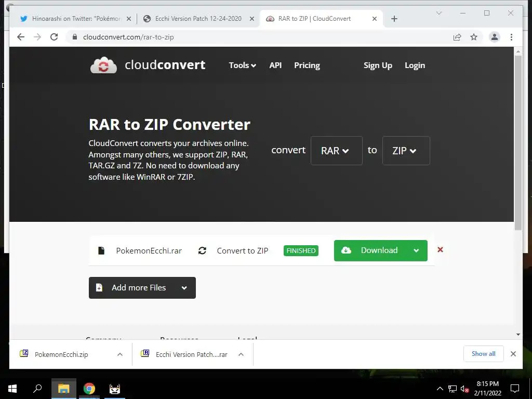
Task: Bookmark this page with the star icon
Action: click(x=474, y=37)
